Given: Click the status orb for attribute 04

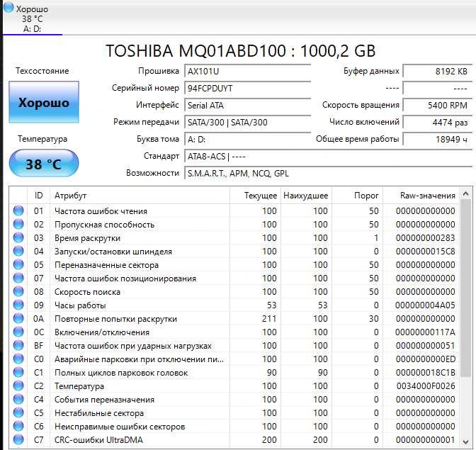Looking at the screenshot, I should point(18,251).
